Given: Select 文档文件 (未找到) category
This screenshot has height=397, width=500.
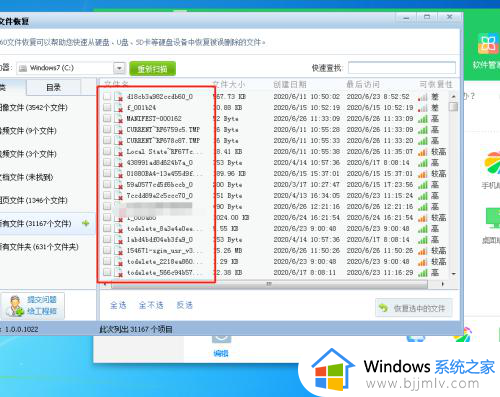Looking at the screenshot, I should pyautogui.click(x=27, y=177).
